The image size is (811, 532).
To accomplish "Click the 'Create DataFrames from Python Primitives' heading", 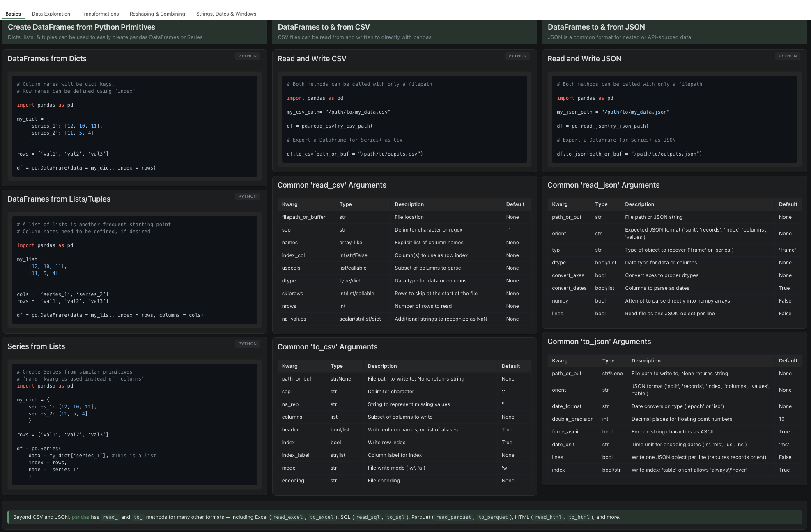I will (81, 27).
